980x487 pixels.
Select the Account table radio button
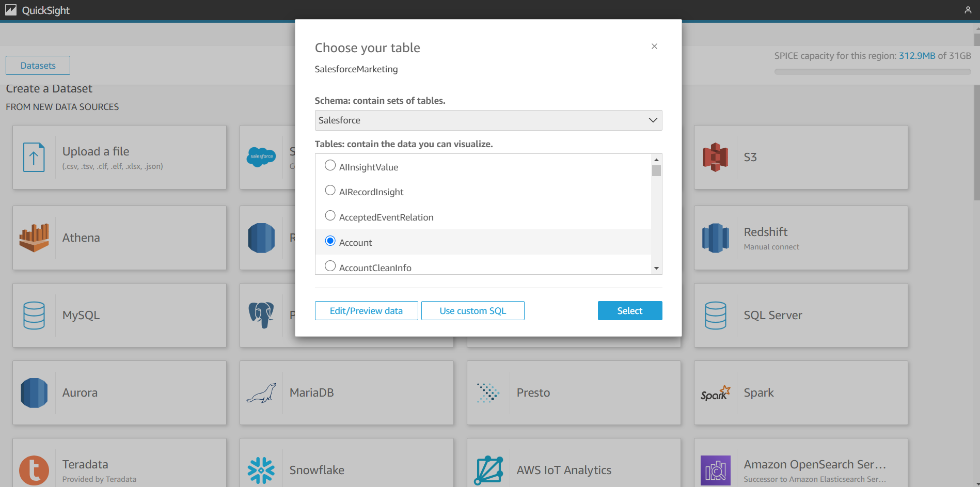click(x=330, y=241)
